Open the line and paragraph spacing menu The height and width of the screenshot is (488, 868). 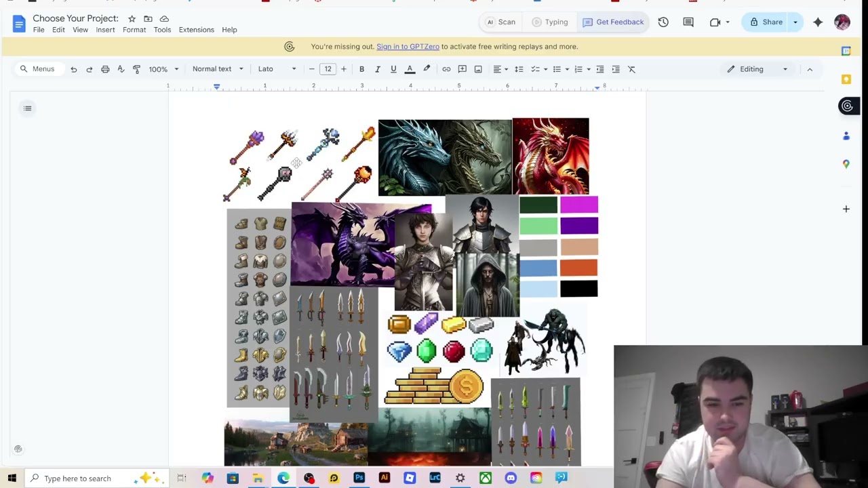[x=519, y=69]
